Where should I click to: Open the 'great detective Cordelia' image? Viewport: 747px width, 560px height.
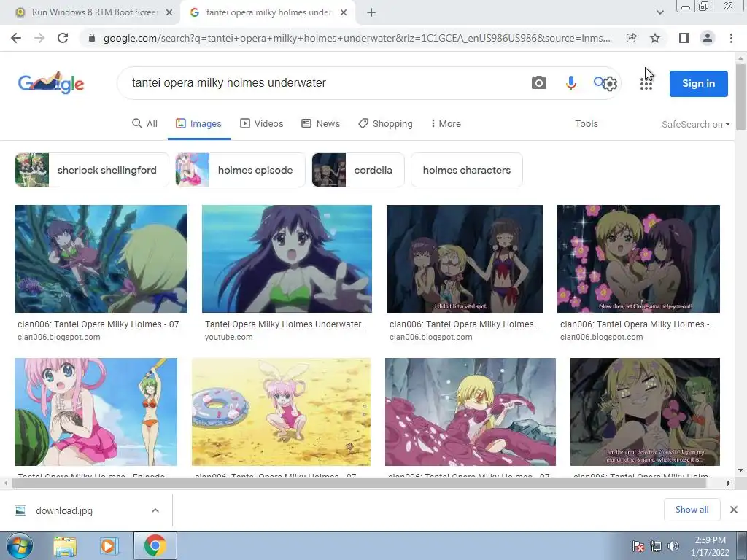[645, 412]
